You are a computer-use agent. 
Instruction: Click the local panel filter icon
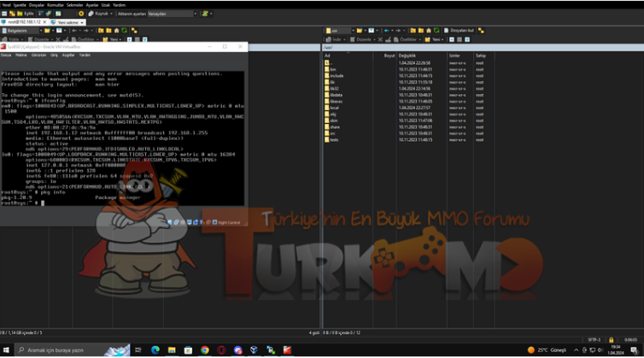click(x=59, y=31)
